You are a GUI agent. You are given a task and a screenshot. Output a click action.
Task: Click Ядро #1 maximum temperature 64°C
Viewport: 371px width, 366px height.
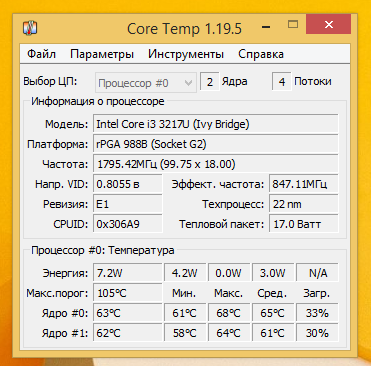click(x=229, y=333)
